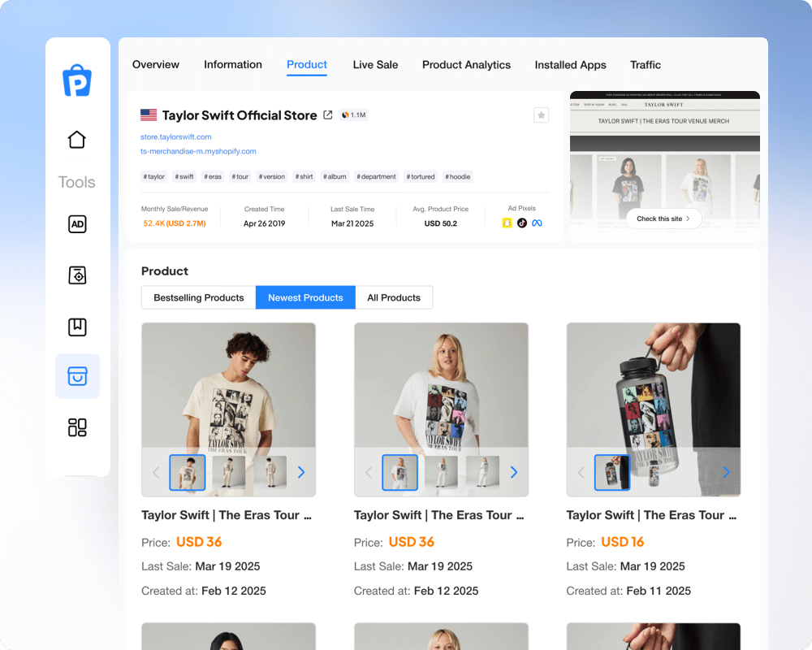The height and width of the screenshot is (650, 812).
Task: Next image arrow on water bottle card
Action: 726,472
